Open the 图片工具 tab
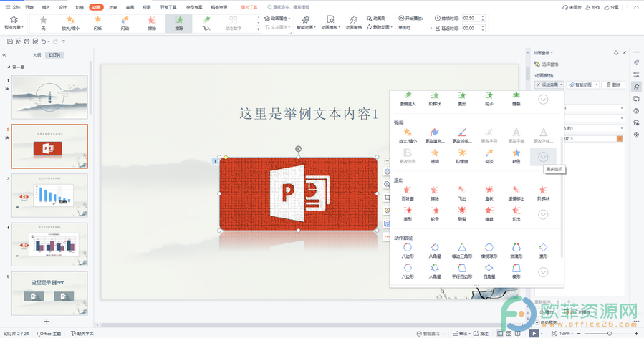The height and width of the screenshot is (338, 644). [249, 7]
